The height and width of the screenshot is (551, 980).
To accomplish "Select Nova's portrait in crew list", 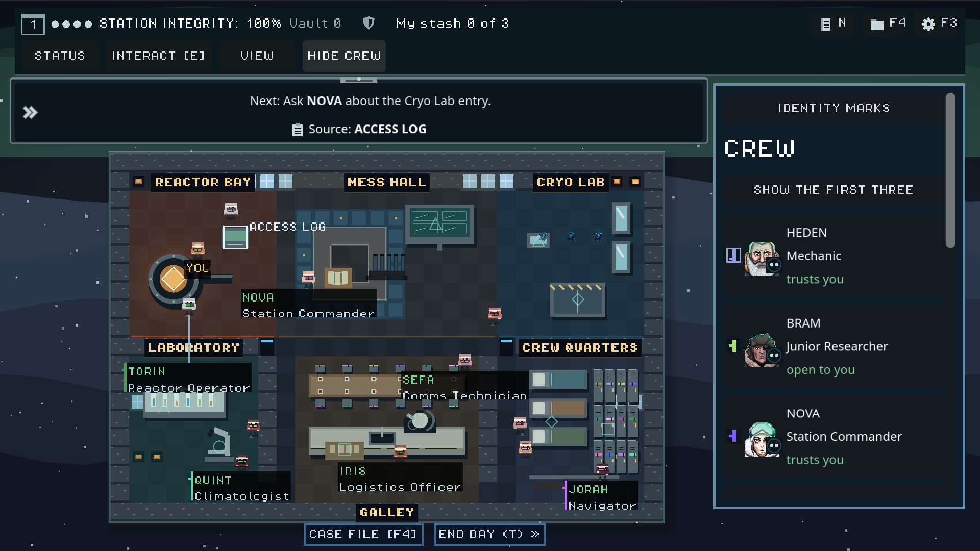I will 762,439.
